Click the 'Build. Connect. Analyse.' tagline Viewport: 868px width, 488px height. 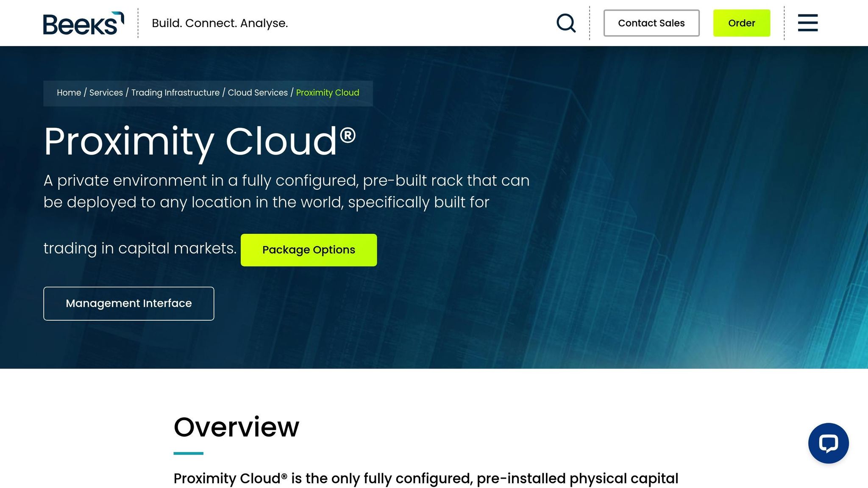point(220,23)
